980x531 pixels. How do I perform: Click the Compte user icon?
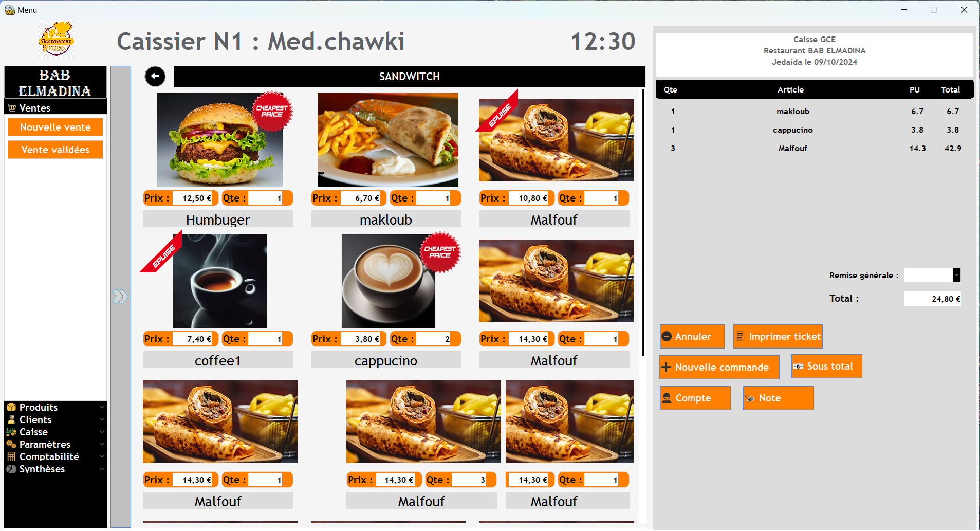point(667,398)
